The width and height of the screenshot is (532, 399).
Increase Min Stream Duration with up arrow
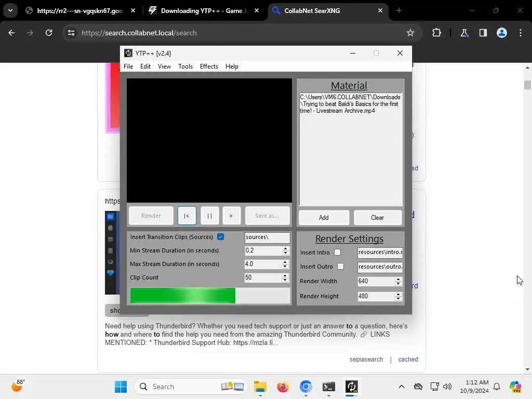tap(285, 248)
